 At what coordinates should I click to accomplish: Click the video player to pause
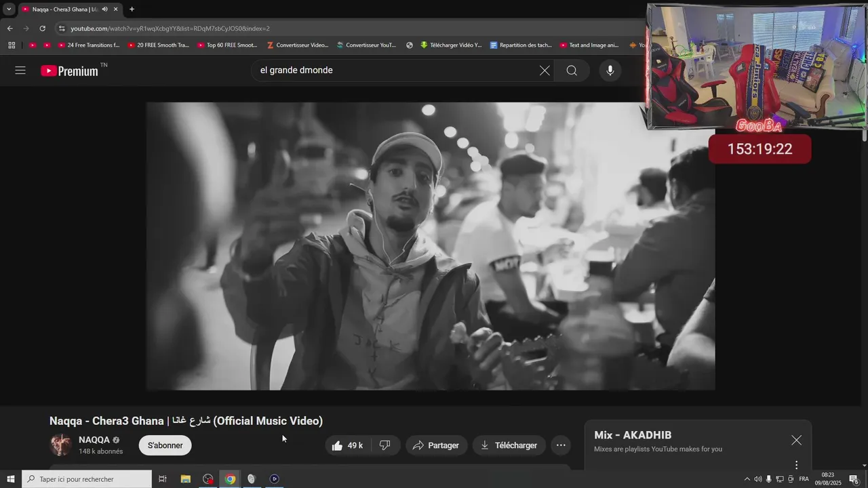click(431, 246)
